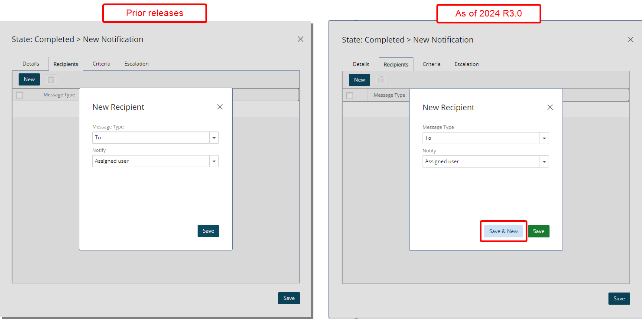Select the Recipients tab in right panel

[396, 64]
